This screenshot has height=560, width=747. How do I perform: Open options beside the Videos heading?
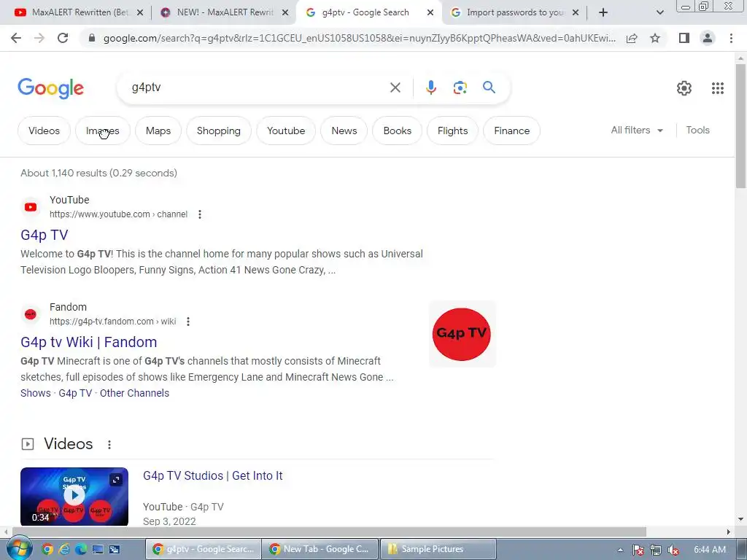coord(109,444)
